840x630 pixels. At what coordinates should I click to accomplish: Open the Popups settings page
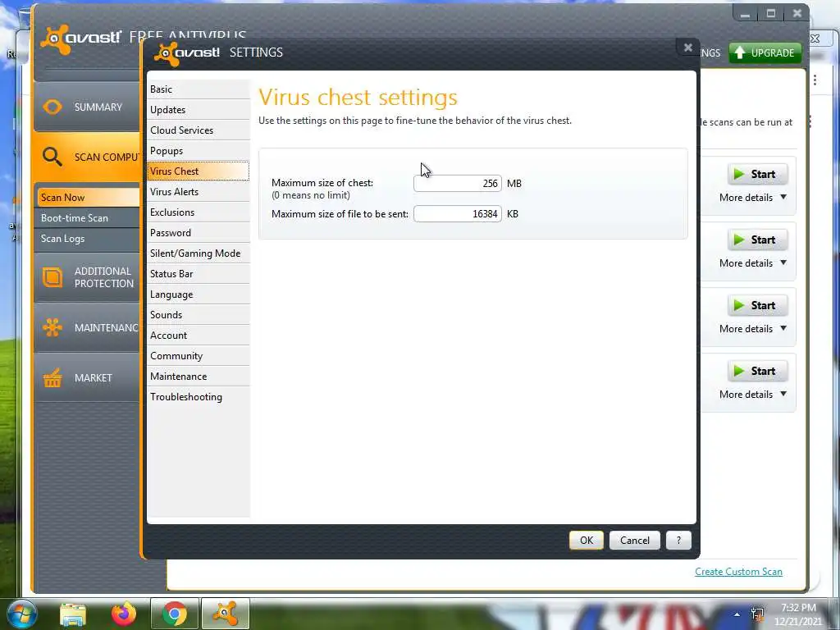(199, 151)
